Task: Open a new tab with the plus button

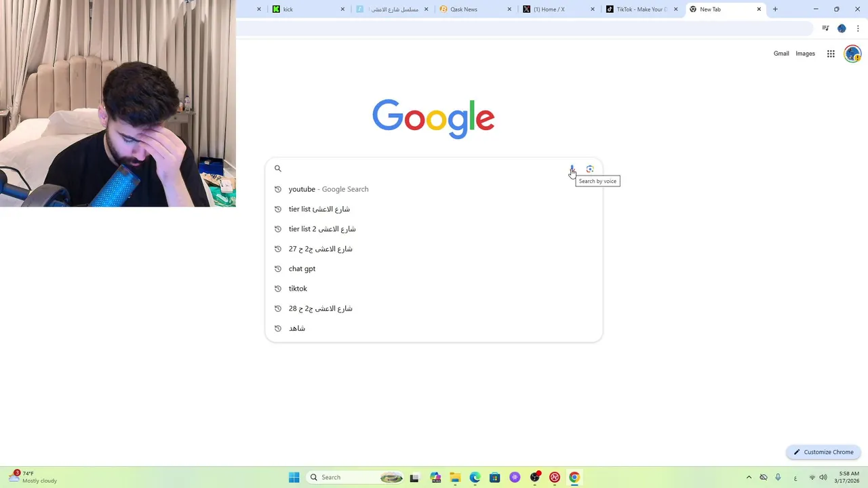Action: pos(775,9)
